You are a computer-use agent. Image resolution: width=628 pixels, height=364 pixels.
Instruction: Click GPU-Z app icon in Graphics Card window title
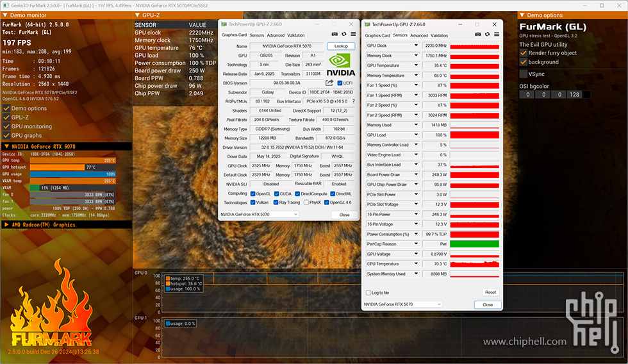pyautogui.click(x=224, y=24)
